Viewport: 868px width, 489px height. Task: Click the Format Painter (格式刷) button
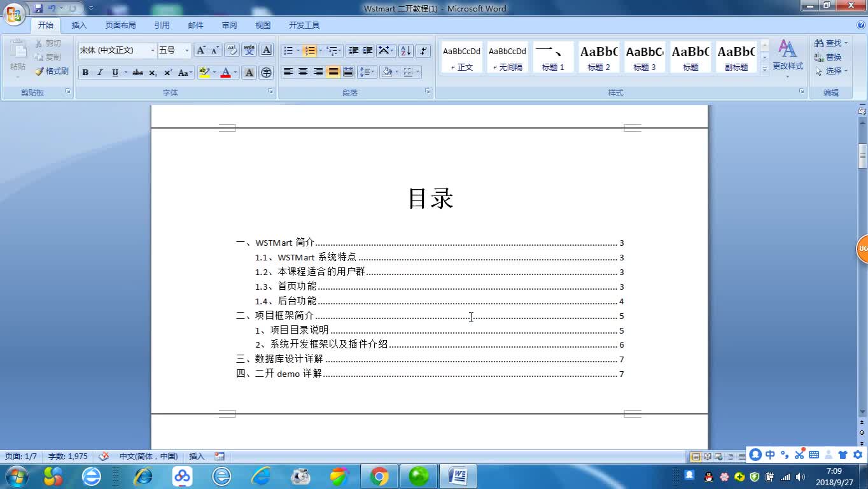(x=52, y=71)
